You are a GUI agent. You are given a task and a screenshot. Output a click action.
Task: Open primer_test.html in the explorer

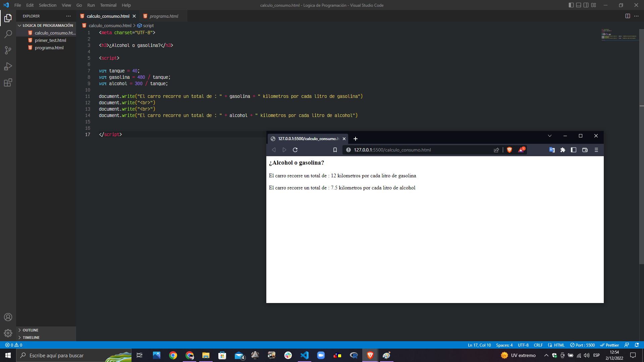[x=50, y=40]
